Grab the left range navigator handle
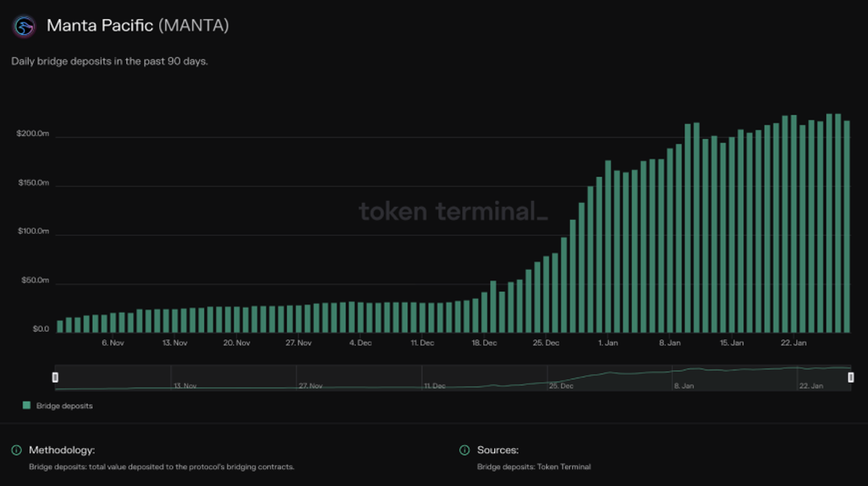The image size is (868, 486). (55, 377)
